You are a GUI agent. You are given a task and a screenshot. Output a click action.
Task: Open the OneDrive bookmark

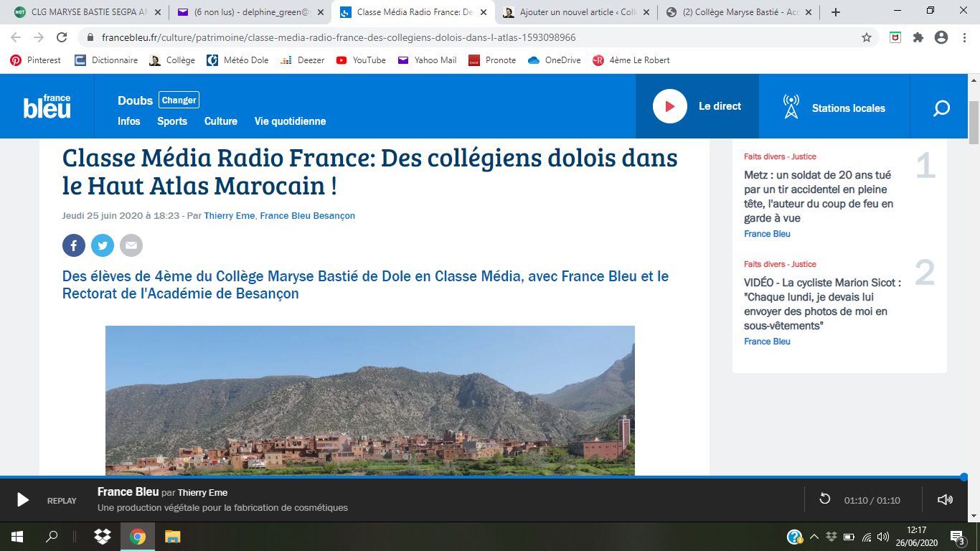[x=554, y=60]
